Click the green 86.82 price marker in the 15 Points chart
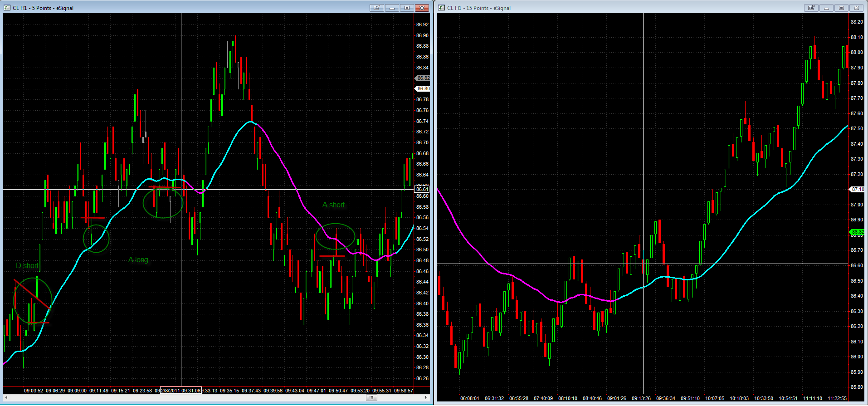868x406 pixels. [857, 232]
